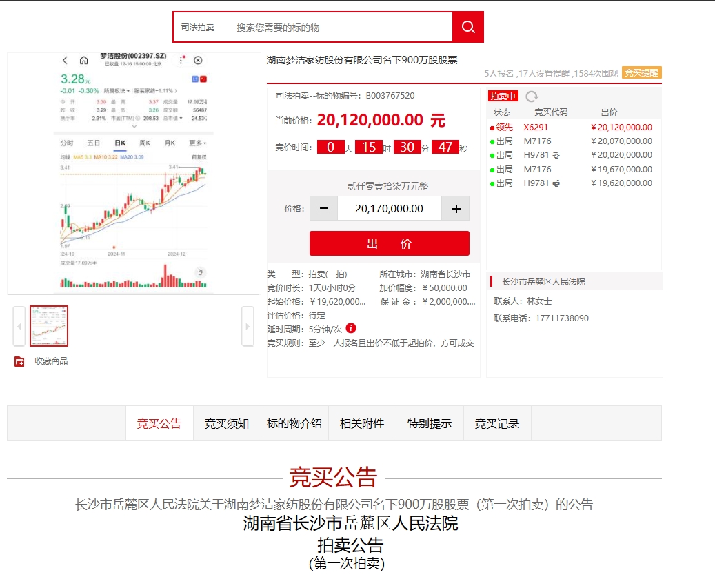This screenshot has width=715, height=588.
Task: Click circled X icon in the stock image
Action: [x=198, y=60]
